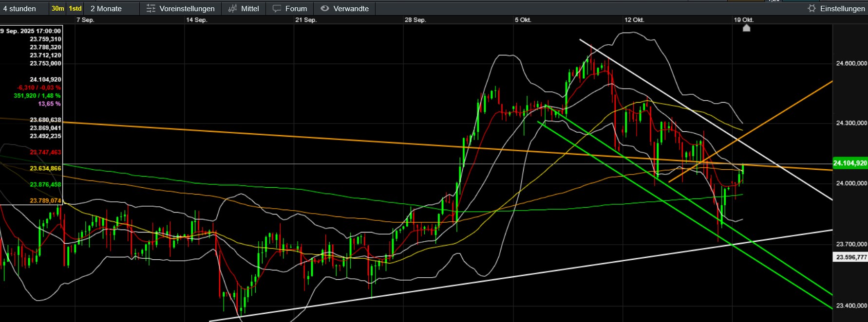Image resolution: width=868 pixels, height=322 pixels.
Task: Expand the 4 stunden interval dropdown
Action: click(x=19, y=9)
